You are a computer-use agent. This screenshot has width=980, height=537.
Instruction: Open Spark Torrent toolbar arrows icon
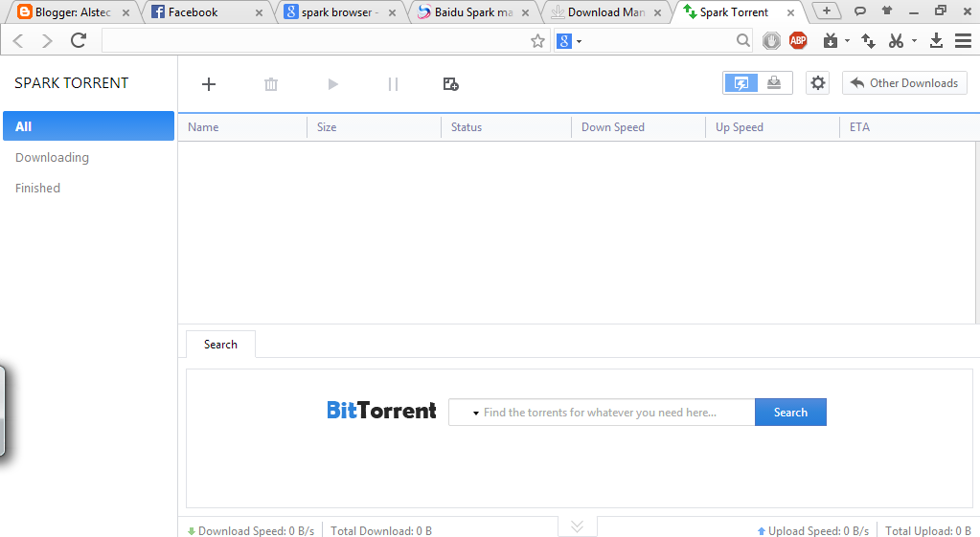click(x=868, y=40)
